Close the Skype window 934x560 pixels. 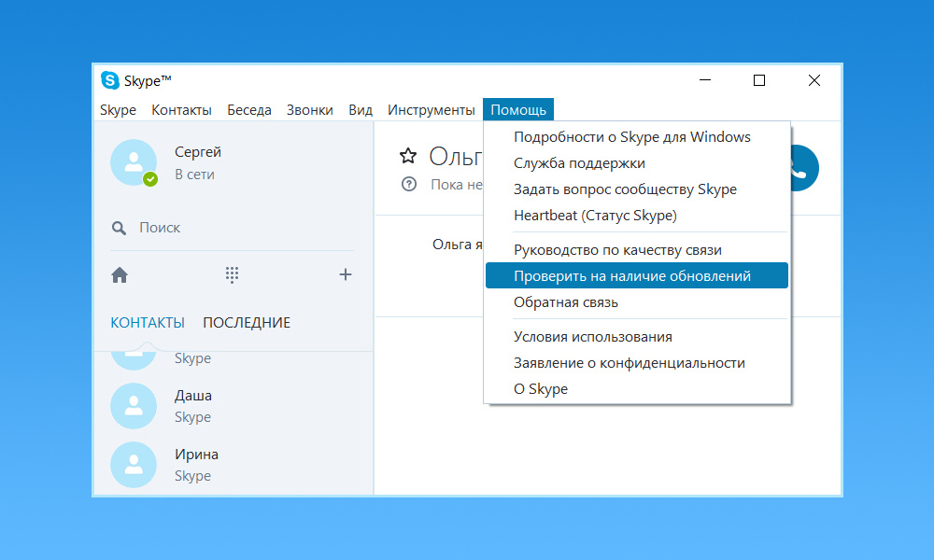tap(814, 80)
